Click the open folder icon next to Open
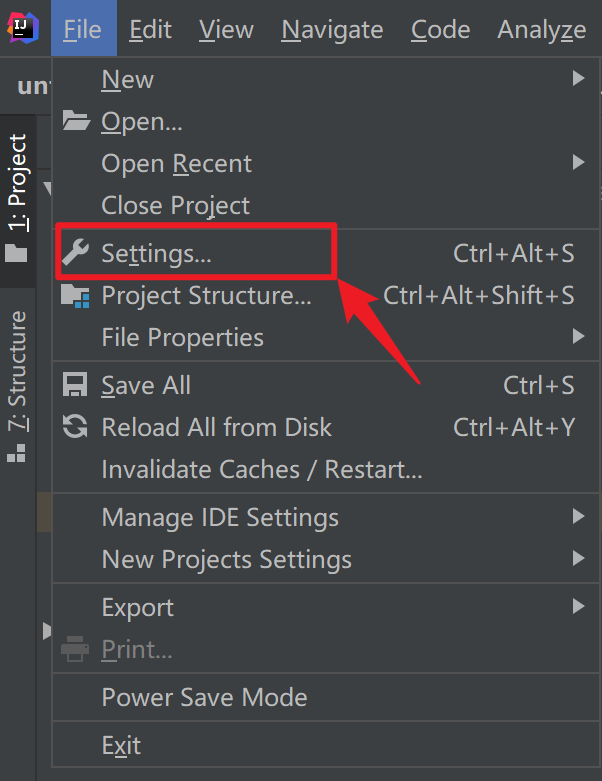 click(76, 121)
